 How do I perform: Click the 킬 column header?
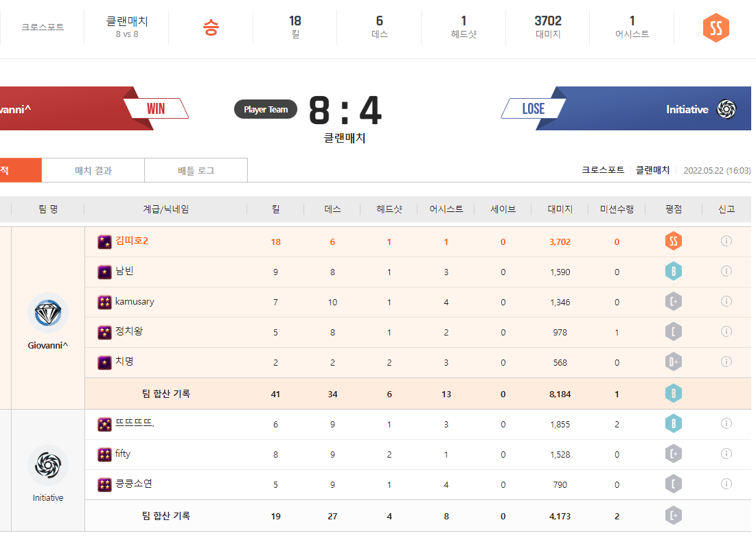pyautogui.click(x=275, y=209)
